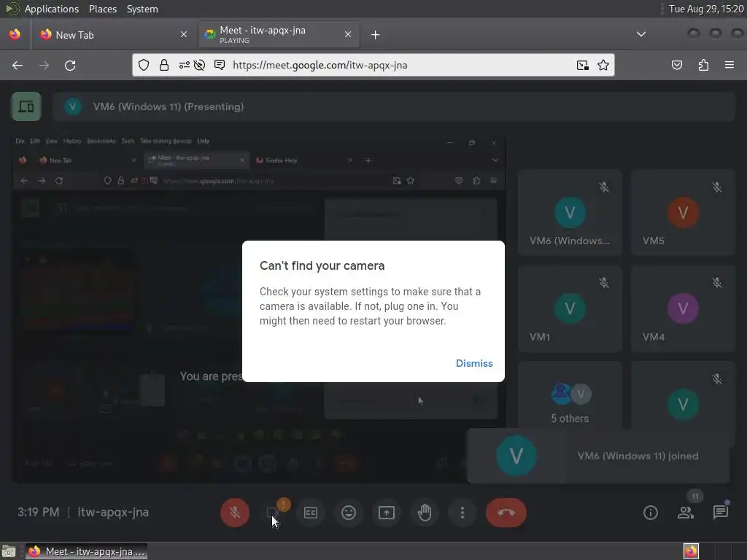Select the VM5 participant tile

coord(683,212)
